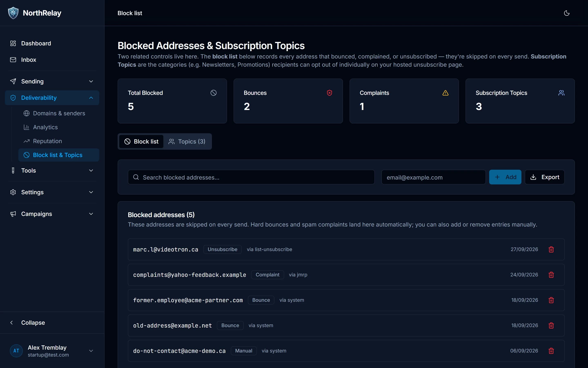Open Inbox in the sidebar

(52, 60)
